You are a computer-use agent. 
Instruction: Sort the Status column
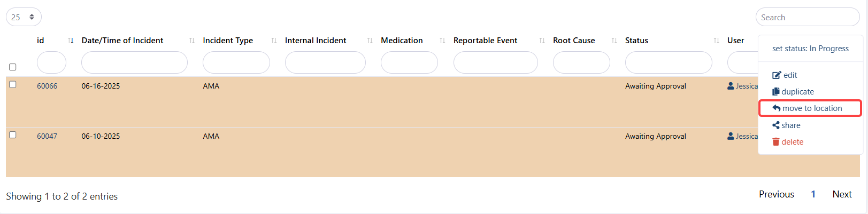[x=716, y=41]
